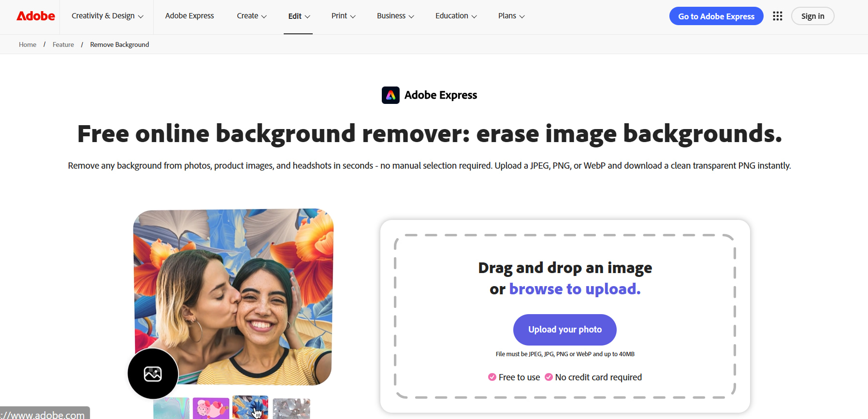
Task: Click Go to Adobe Express button
Action: coord(716,16)
